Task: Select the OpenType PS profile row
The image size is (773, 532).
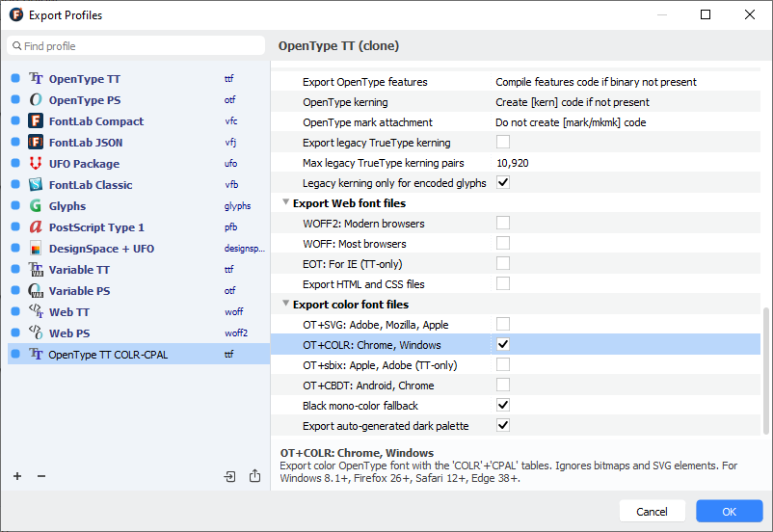Action: coord(139,99)
